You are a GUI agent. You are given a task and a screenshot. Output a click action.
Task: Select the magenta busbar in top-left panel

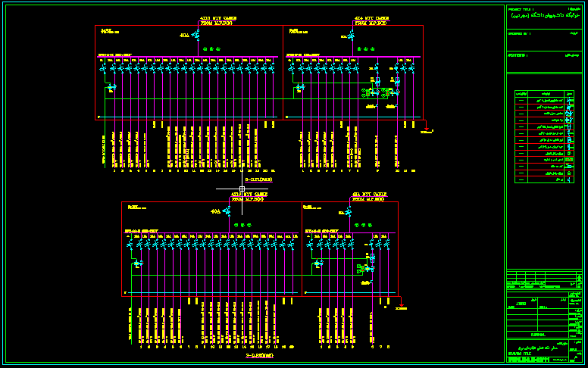(187, 57)
